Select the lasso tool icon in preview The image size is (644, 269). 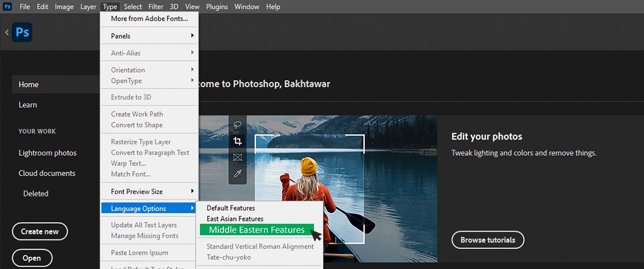click(237, 125)
